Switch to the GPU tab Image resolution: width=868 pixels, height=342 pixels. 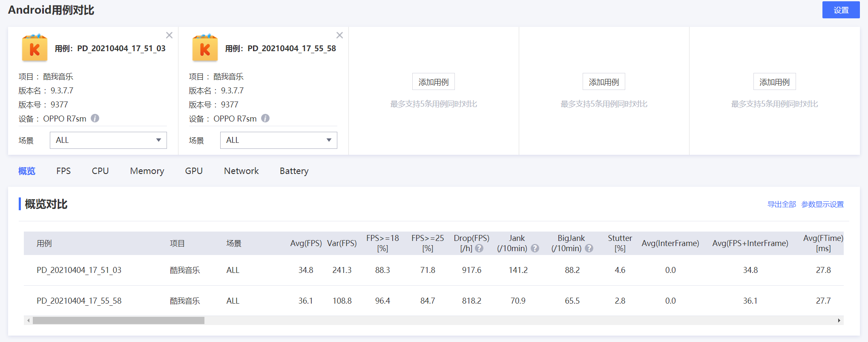pos(194,171)
